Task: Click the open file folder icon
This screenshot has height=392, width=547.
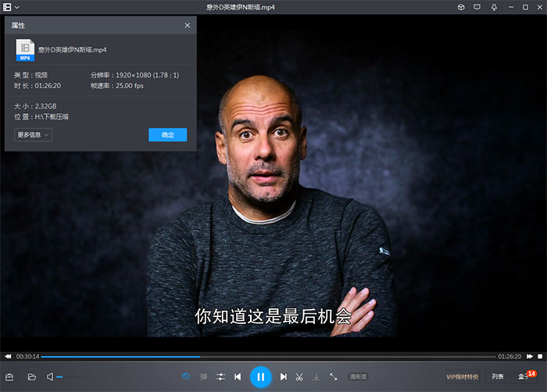Action: pyautogui.click(x=32, y=376)
